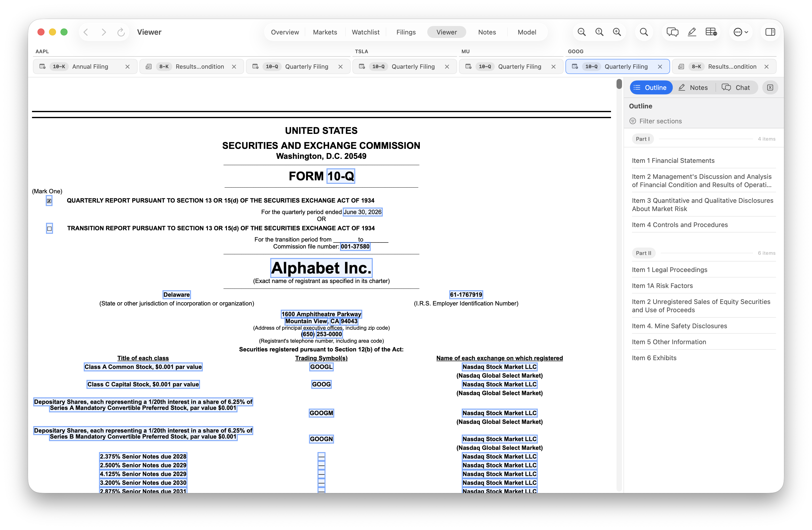Close the GOOG 8-K Results tab
Screen dimensions: 812x530
[x=766, y=67]
